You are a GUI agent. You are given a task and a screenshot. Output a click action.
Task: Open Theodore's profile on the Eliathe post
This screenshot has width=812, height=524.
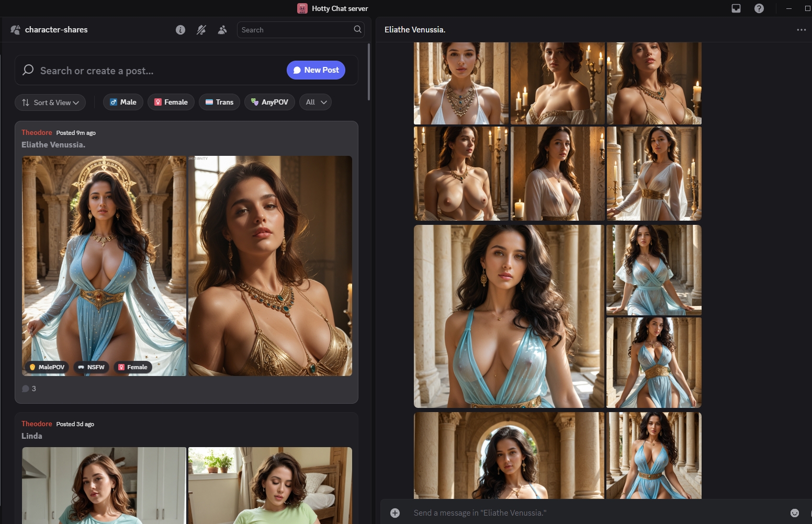(37, 132)
